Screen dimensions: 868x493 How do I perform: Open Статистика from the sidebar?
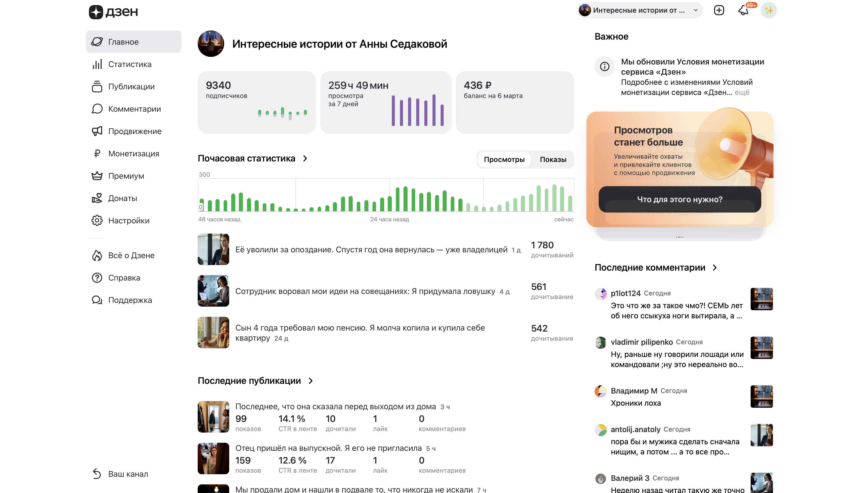tap(129, 64)
